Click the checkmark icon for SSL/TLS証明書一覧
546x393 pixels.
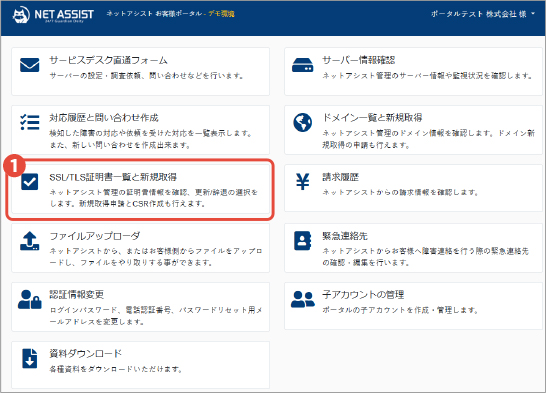click(x=30, y=181)
